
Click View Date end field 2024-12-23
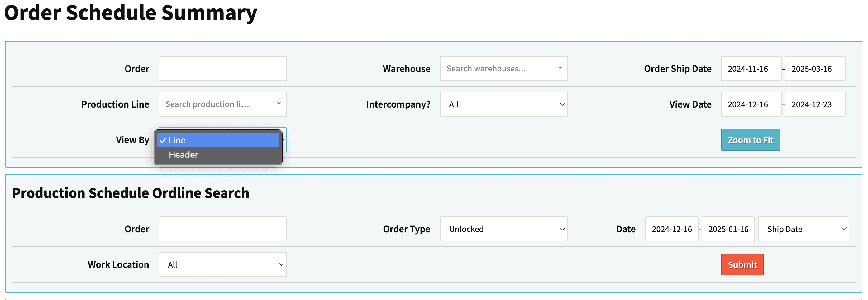pyautogui.click(x=814, y=104)
